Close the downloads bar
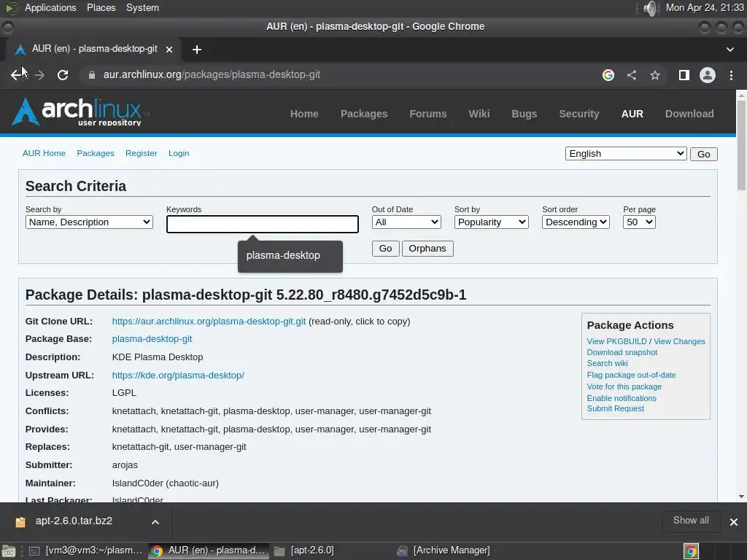 [734, 522]
